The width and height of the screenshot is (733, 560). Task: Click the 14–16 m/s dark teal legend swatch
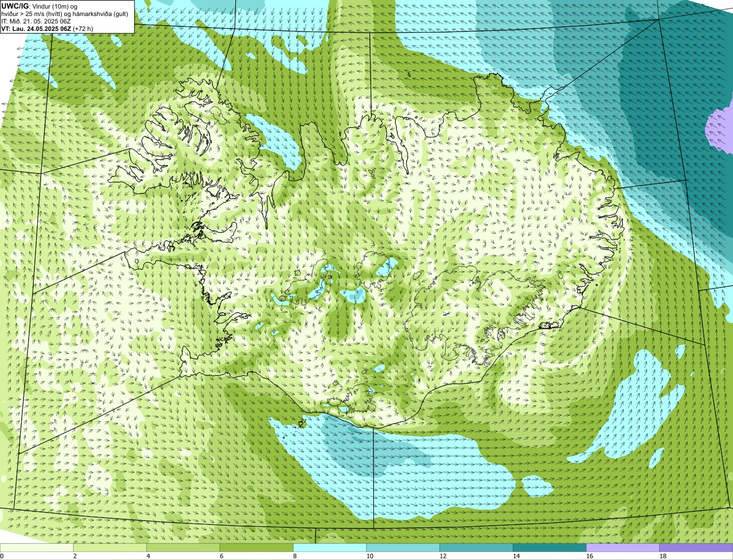550,547
